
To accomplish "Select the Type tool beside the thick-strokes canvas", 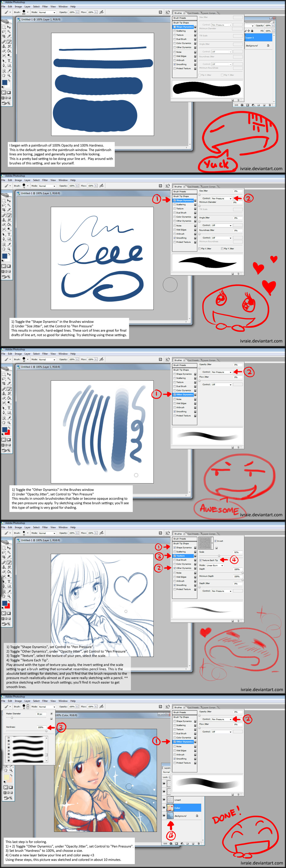I will tap(9, 61).
